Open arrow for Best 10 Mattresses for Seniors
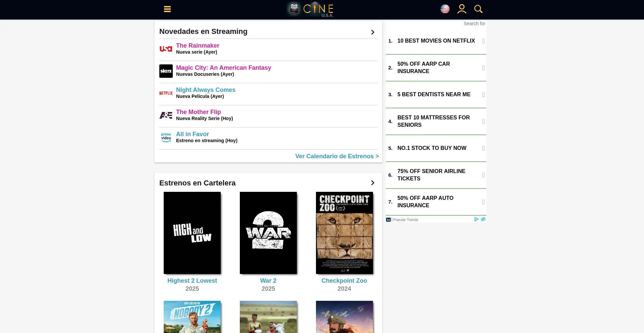 tap(483, 121)
